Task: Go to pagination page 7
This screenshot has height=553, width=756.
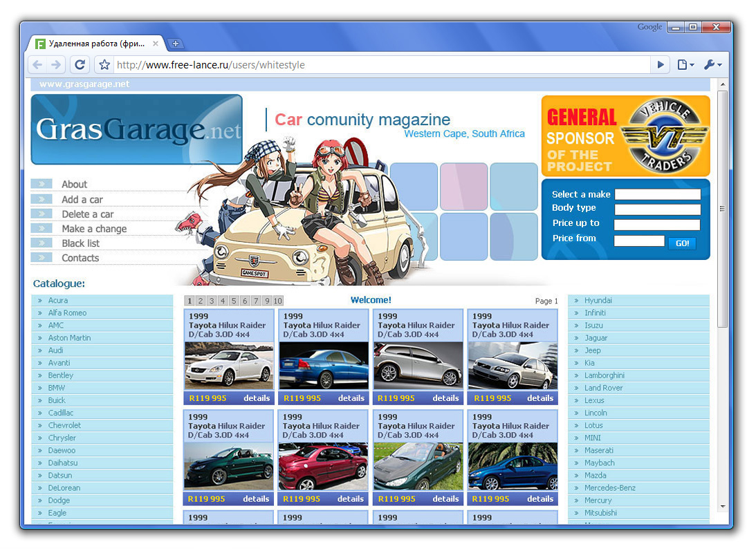Action: coord(256,301)
